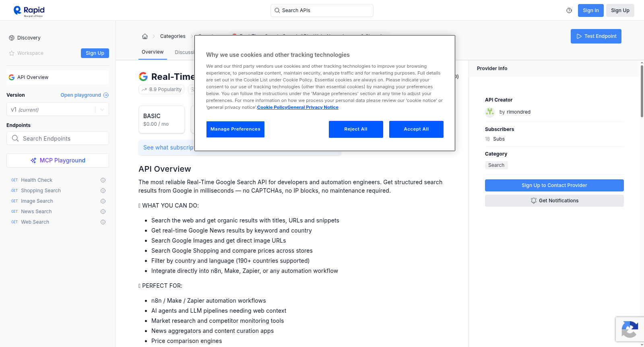Select the BASIC $0.00 plan card
This screenshot has width=644, height=347.
click(x=161, y=120)
